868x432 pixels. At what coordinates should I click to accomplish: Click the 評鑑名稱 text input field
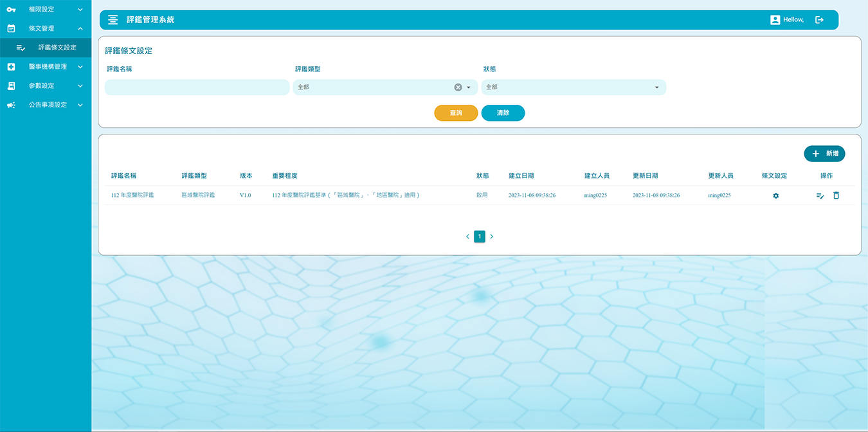[197, 87]
